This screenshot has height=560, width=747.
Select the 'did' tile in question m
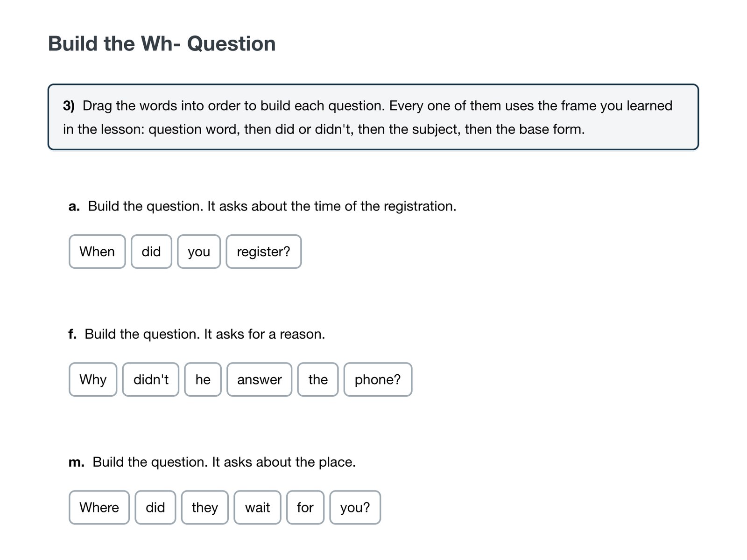[x=155, y=507]
